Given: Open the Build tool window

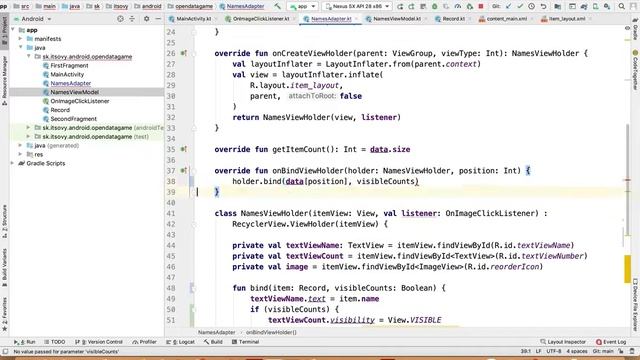Looking at the screenshot, I should tap(213, 342).
